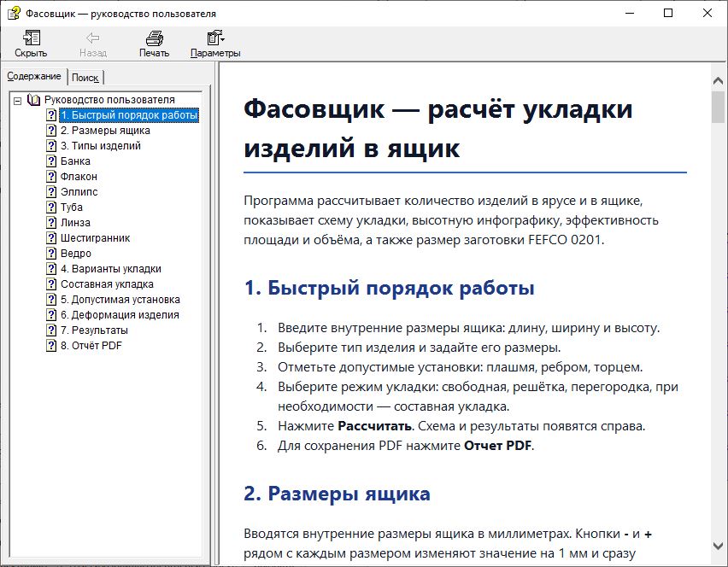Click the help application icon in title bar
The height and width of the screenshot is (567, 728).
(x=14, y=13)
